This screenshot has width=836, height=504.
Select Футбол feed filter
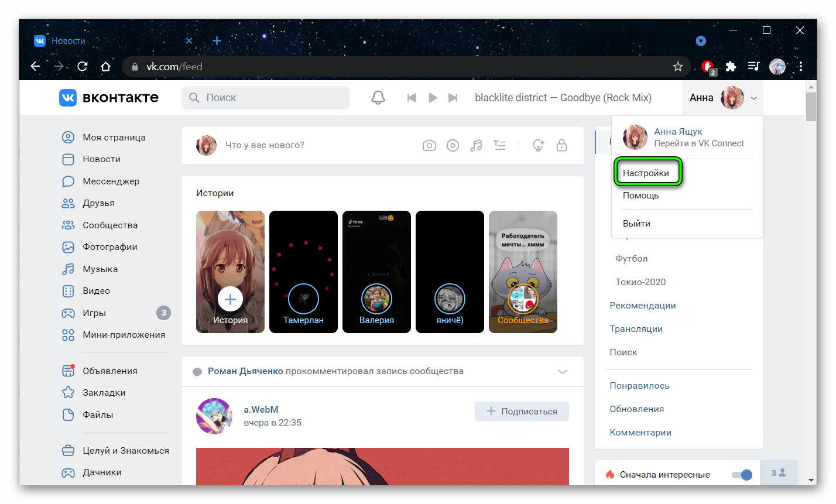[631, 259]
